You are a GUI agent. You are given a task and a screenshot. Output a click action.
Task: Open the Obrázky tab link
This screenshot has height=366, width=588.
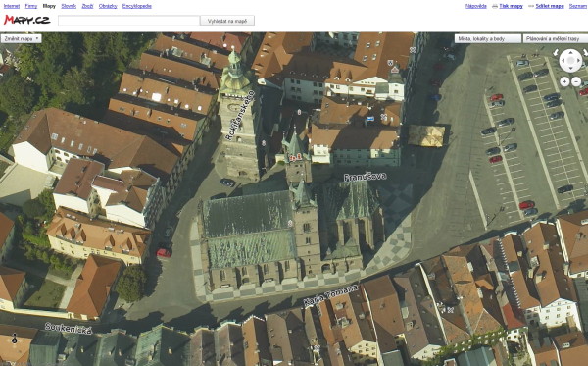click(108, 6)
